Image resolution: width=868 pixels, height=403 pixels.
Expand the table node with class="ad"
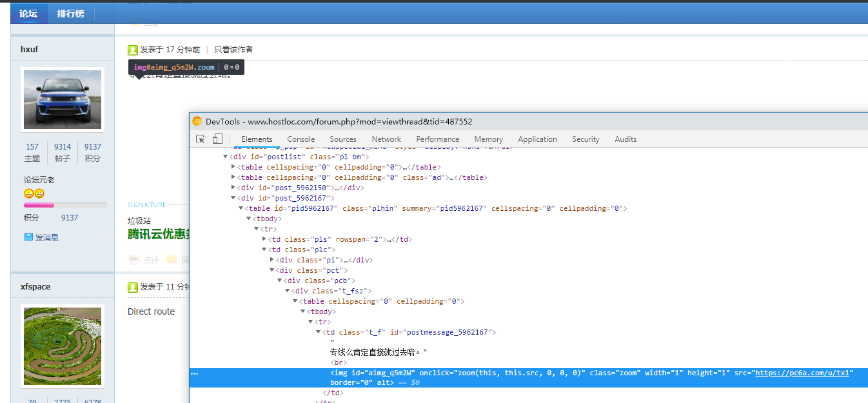click(x=233, y=177)
